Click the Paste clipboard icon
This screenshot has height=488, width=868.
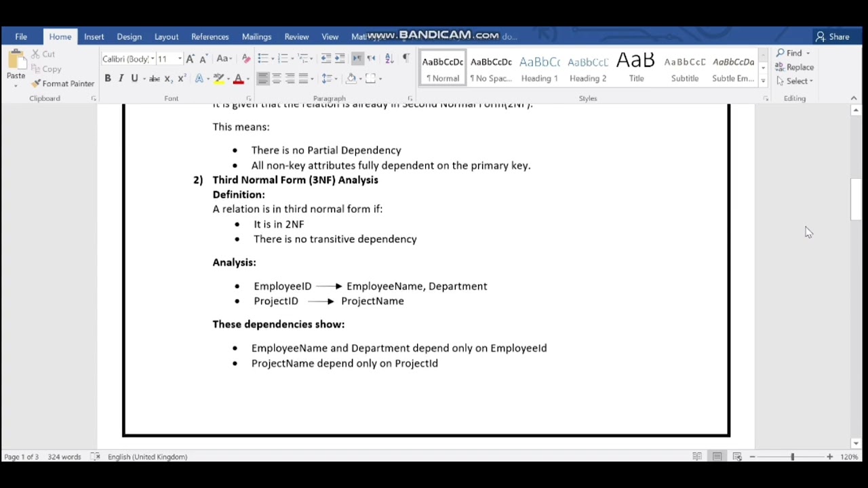pyautogui.click(x=16, y=61)
